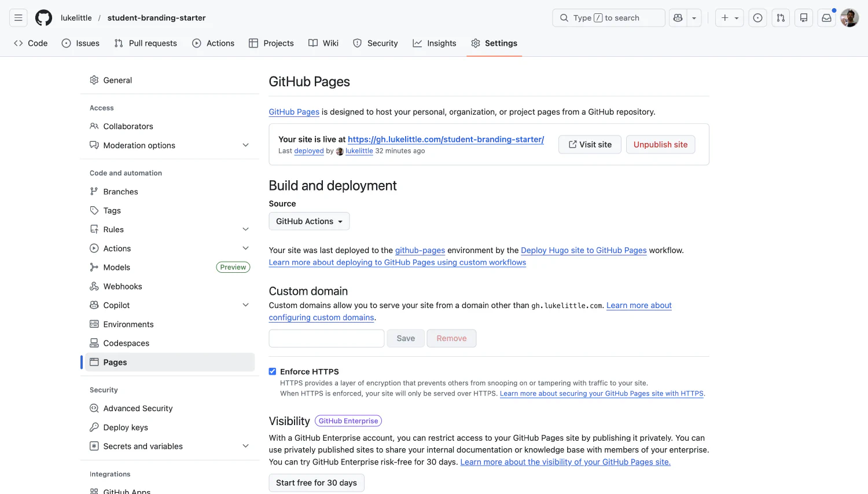Open the create new plus menu
868x494 pixels.
click(x=729, y=18)
